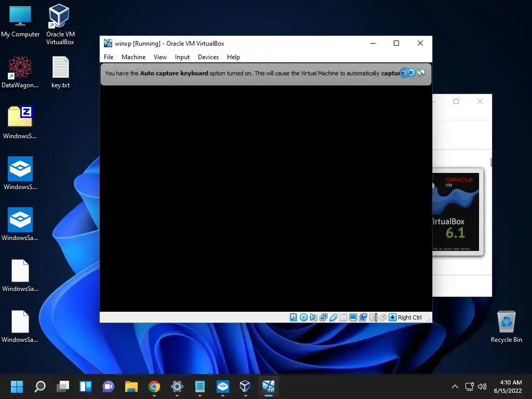Open Windows Sandbox from taskbar
This screenshot has width=532, height=399.
(222, 386)
